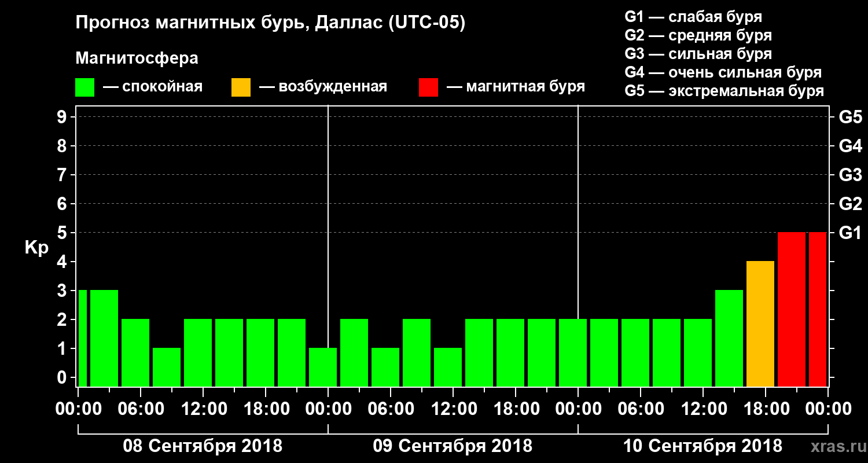
Task: Click the G3 right-axis label
Action: (x=850, y=175)
